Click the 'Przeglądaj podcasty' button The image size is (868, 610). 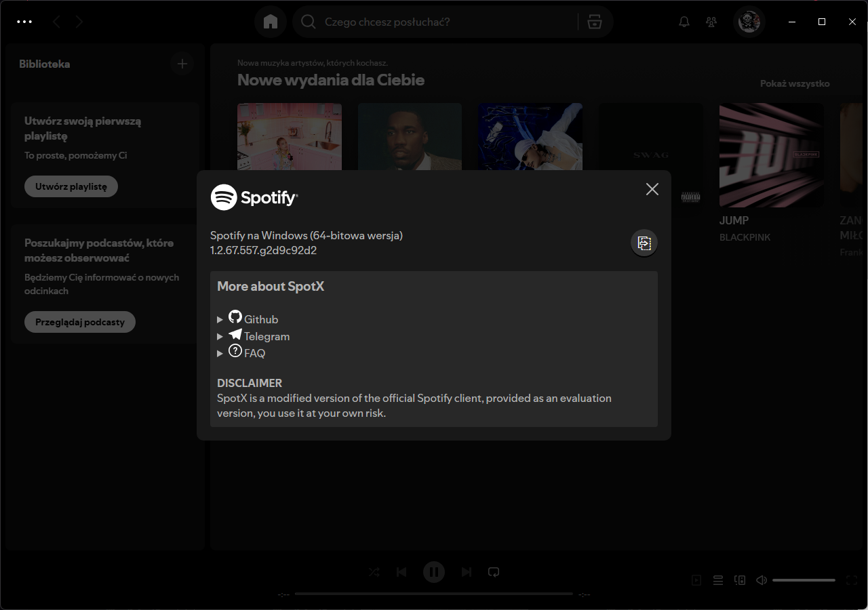tap(80, 322)
